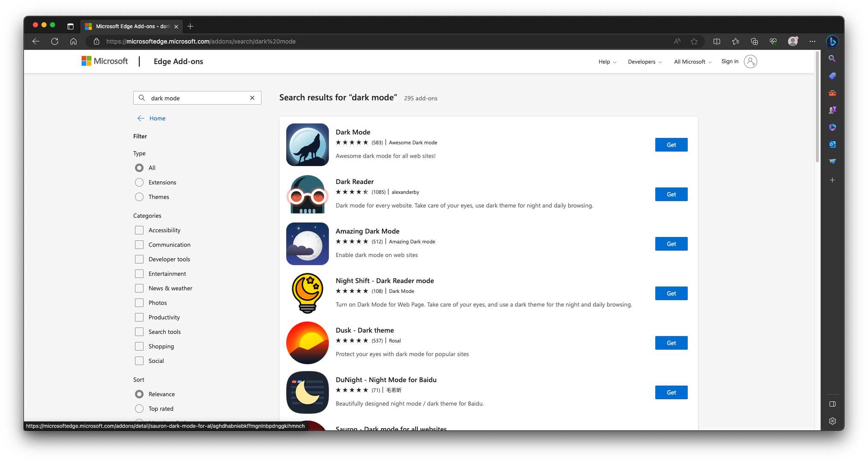Open the Microsoft logo link
Viewport: 868px width, 462px height.
(x=105, y=61)
